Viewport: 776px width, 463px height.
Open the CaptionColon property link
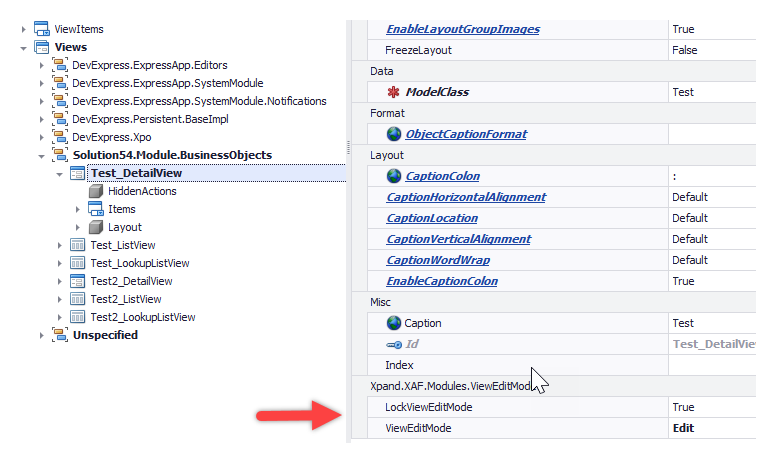click(x=442, y=176)
